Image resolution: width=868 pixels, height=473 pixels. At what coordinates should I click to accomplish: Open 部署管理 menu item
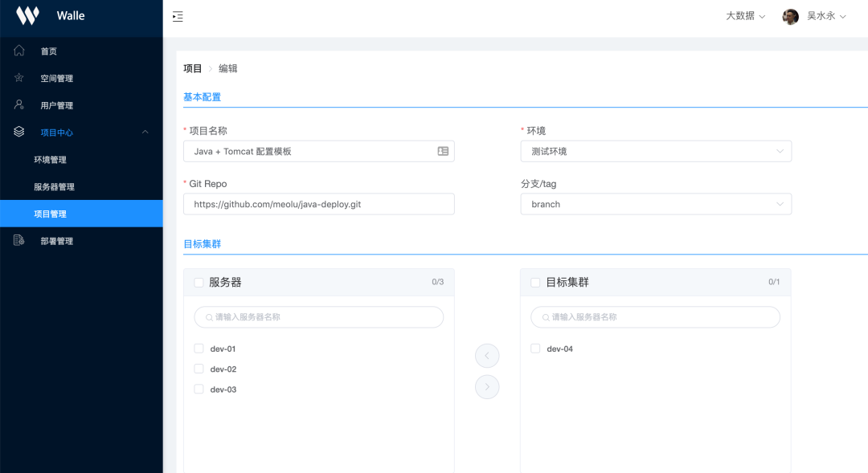81,241
